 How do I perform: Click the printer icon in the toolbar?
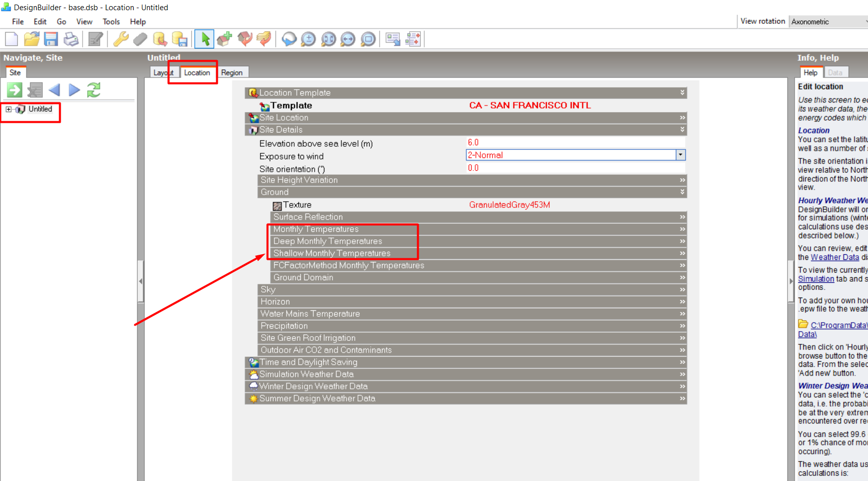(x=71, y=39)
